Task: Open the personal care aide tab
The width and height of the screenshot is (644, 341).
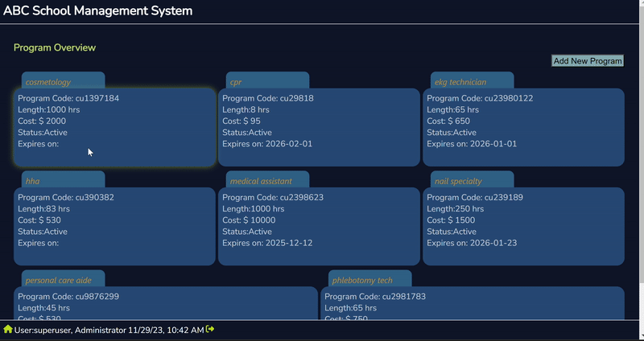Action: click(64, 278)
